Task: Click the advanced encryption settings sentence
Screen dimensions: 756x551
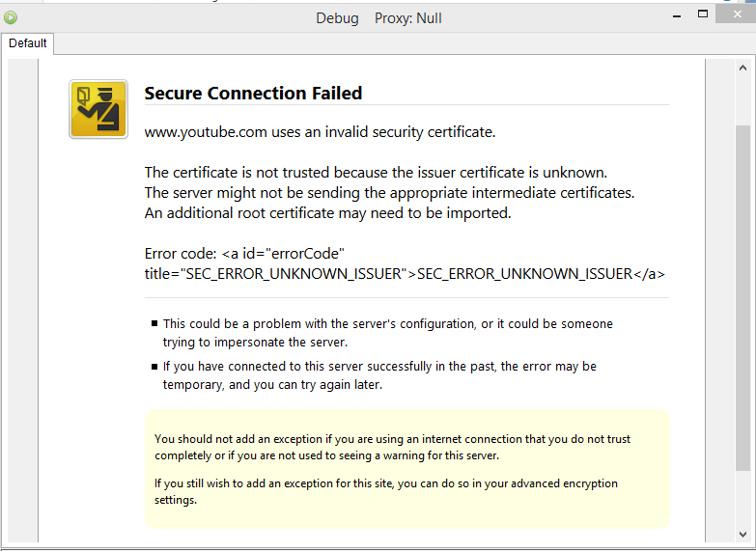Action: point(385,491)
